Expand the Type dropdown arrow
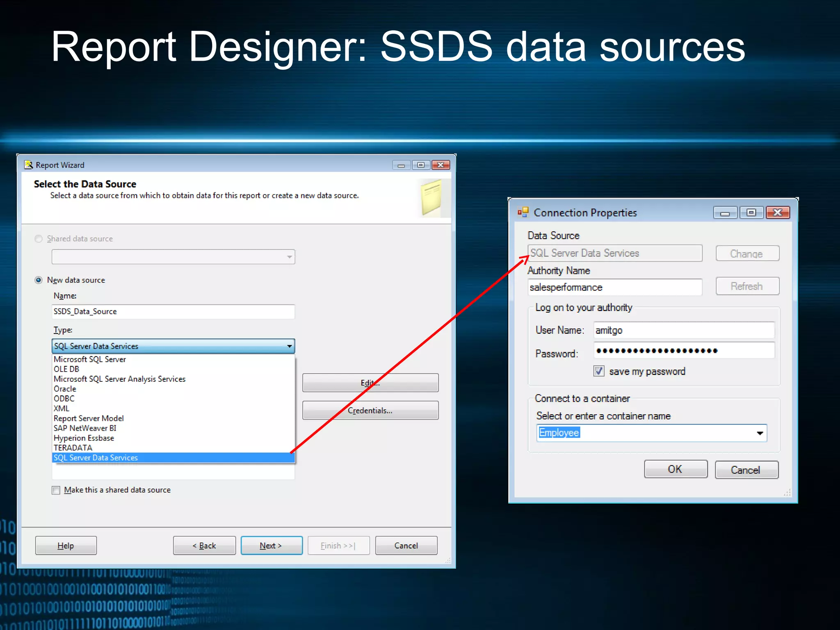The height and width of the screenshot is (630, 840). click(289, 346)
